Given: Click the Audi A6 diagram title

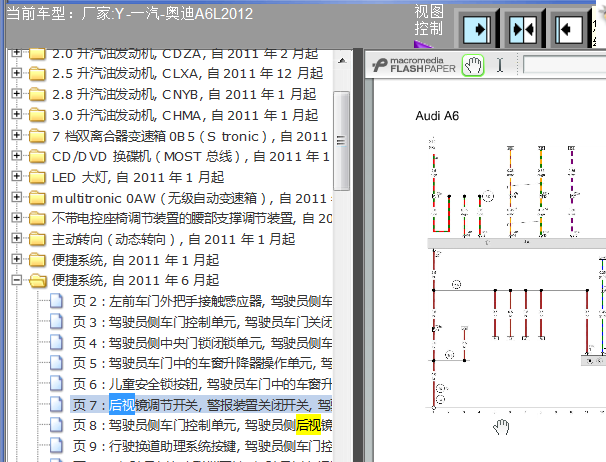Looking at the screenshot, I should (437, 116).
